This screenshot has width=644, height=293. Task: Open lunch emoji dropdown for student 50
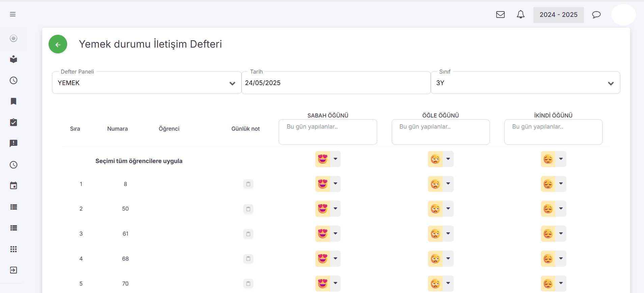[x=448, y=209]
